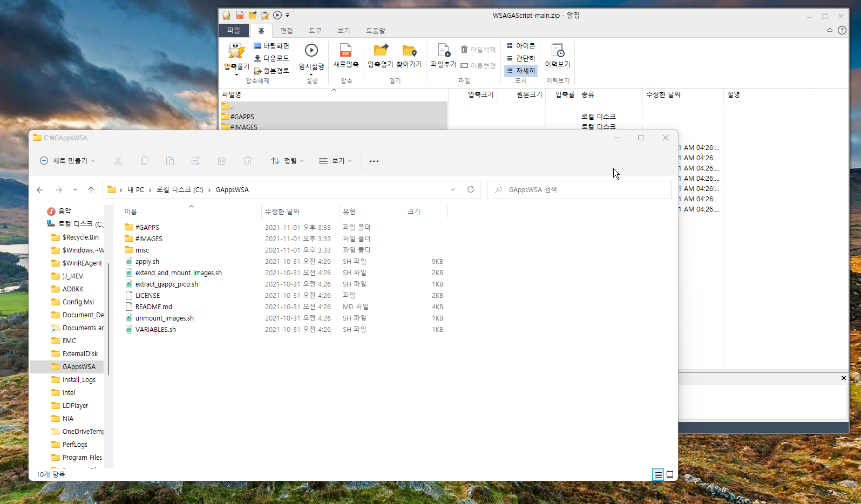This screenshot has height=504, width=861.
Task: Select the extend_and_mount_images.sh file
Action: [x=178, y=273]
